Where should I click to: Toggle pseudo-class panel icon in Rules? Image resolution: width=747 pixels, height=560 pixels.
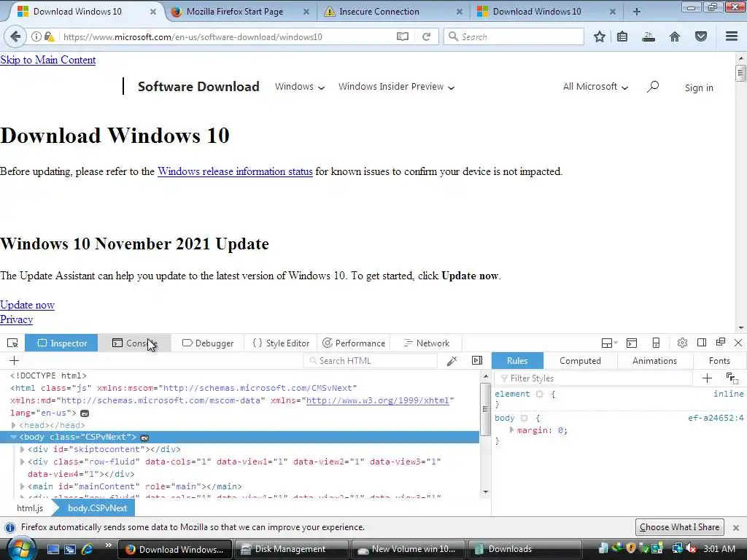[x=732, y=378]
